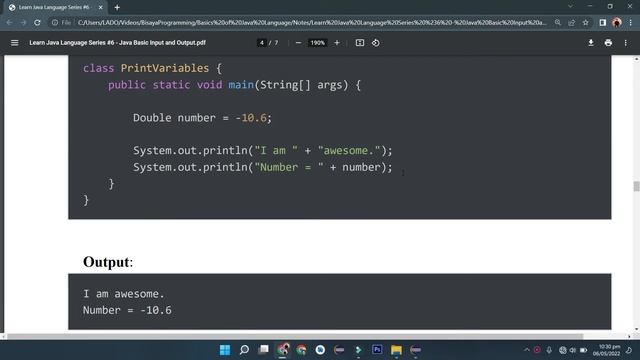
Task: Click the page number field showing 4
Action: pyautogui.click(x=262, y=42)
